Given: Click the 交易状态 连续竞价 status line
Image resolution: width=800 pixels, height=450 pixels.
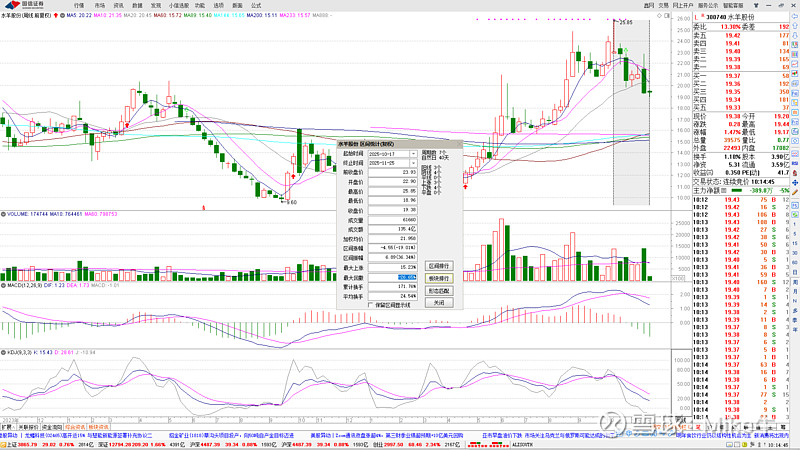Looking at the screenshot, I should [734, 182].
